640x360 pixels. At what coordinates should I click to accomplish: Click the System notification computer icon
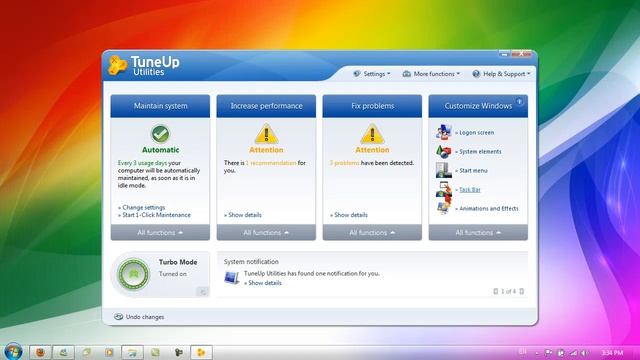coord(231,278)
